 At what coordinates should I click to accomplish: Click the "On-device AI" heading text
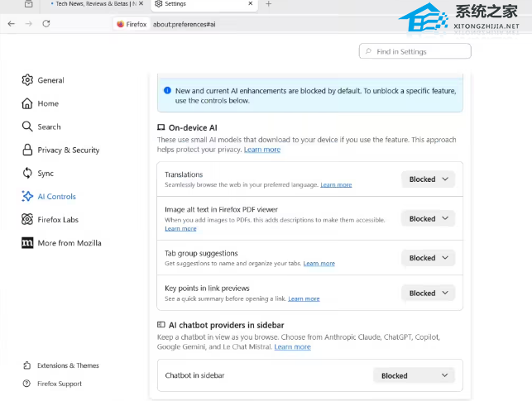point(193,128)
